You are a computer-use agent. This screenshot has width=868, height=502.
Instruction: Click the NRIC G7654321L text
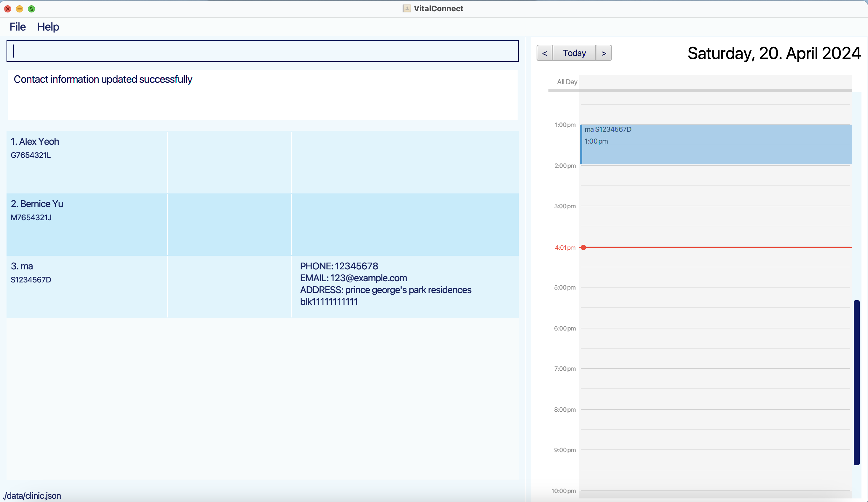pyautogui.click(x=31, y=155)
